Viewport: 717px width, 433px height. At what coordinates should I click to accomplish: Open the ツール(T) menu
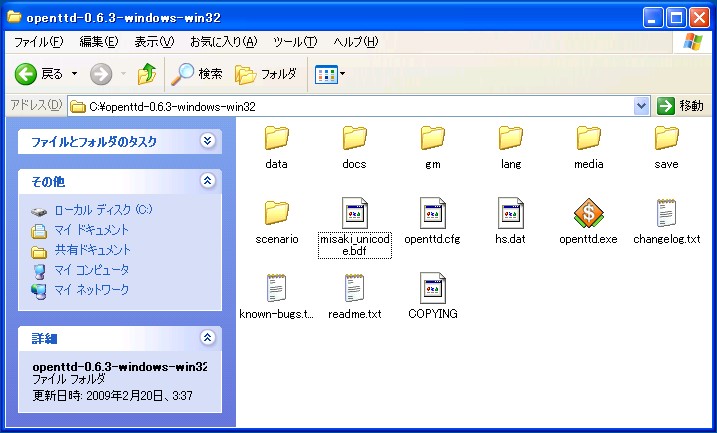[294, 41]
